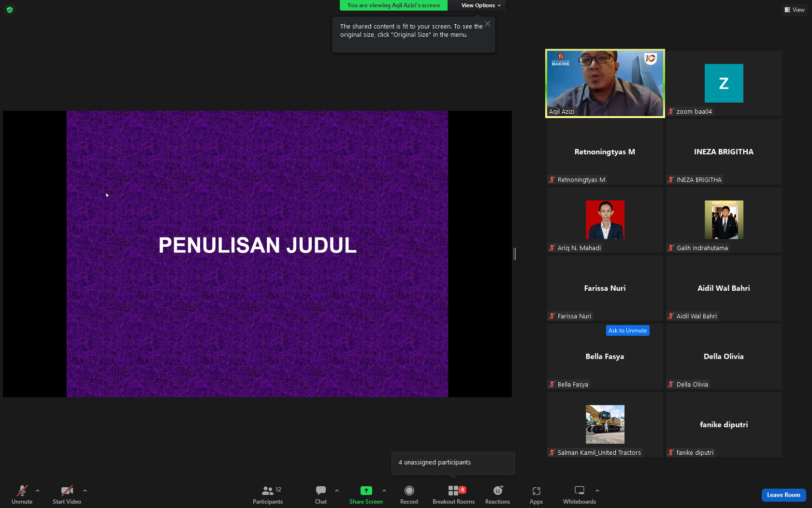The height and width of the screenshot is (508, 812).
Task: Open share options arrow beside Share Screen
Action: pos(384,491)
